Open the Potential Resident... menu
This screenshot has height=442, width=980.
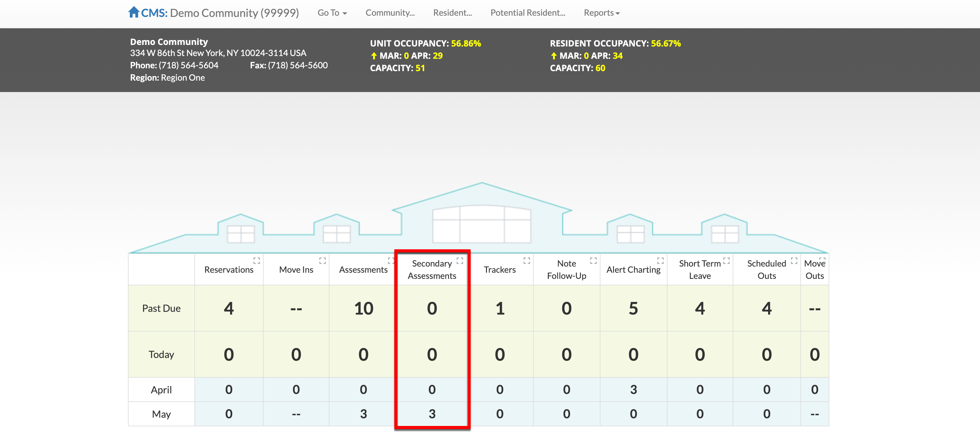pyautogui.click(x=527, y=13)
